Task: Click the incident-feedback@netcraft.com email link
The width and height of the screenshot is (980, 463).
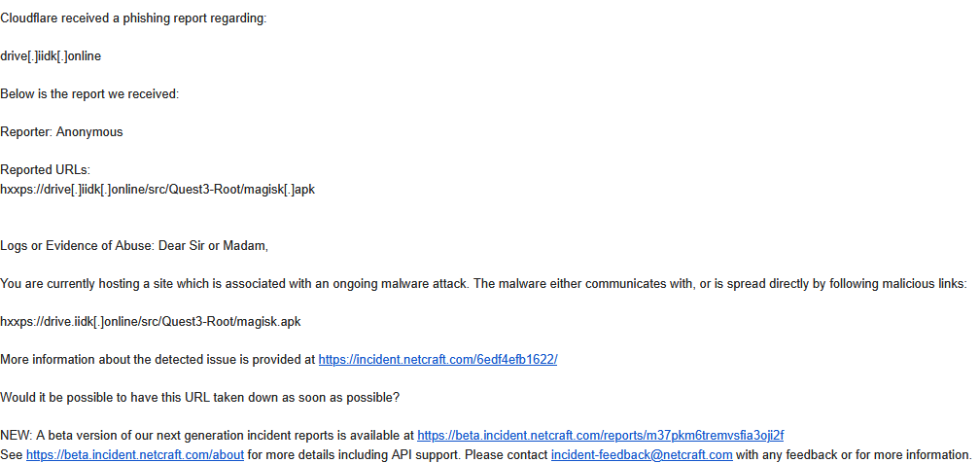Action: coord(642,455)
